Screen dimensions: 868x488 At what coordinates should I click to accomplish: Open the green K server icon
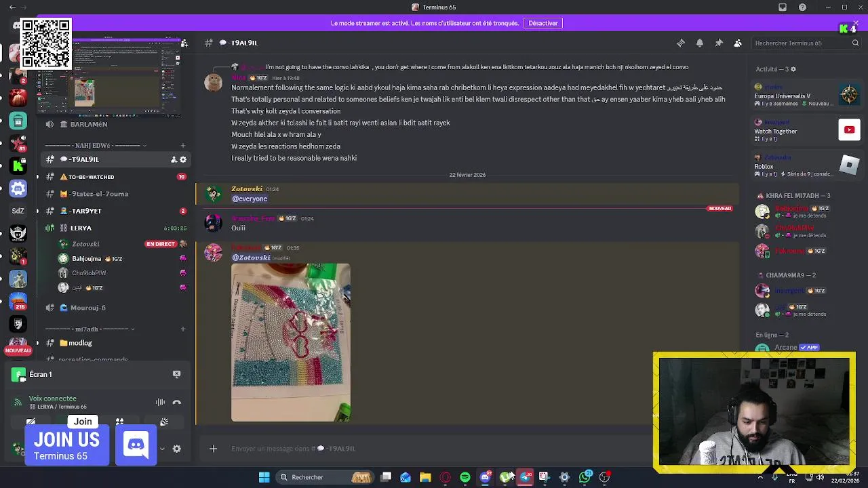(x=18, y=166)
